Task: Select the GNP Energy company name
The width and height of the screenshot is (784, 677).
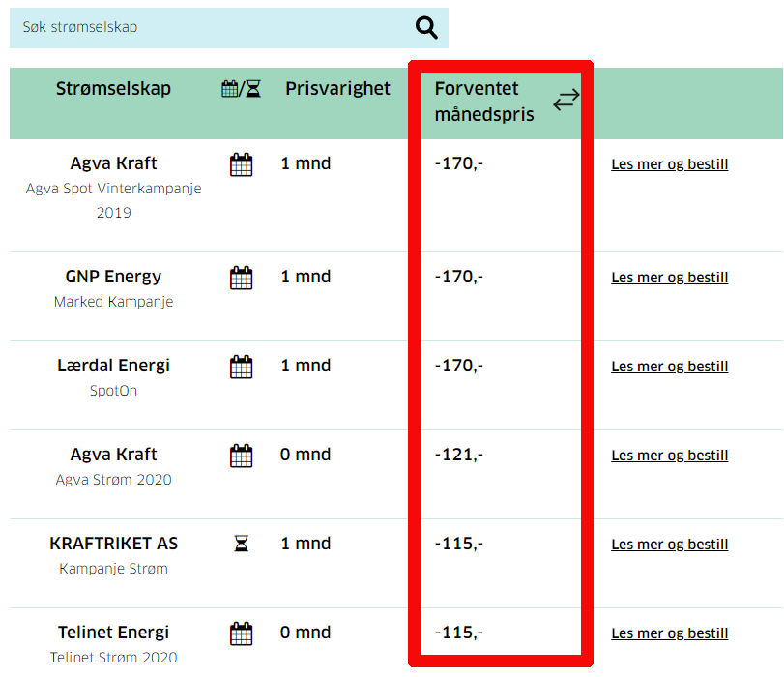Action: click(113, 277)
